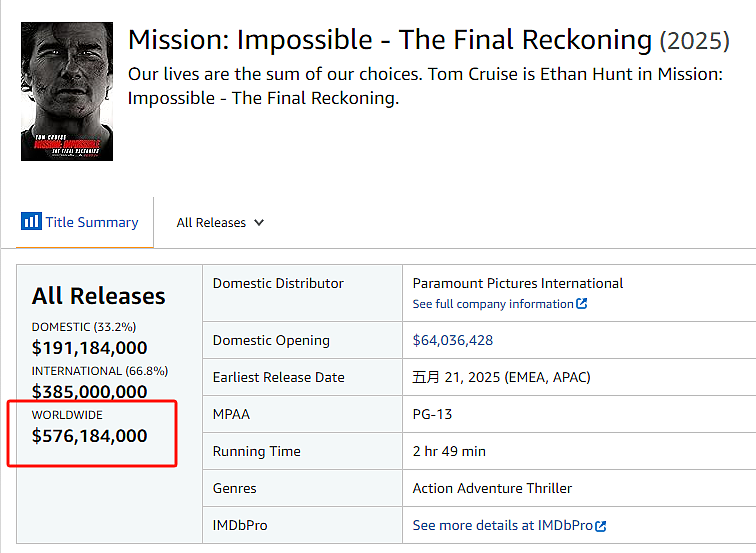Click the $64,036,428 domestic opening link
The width and height of the screenshot is (756, 553).
[453, 340]
